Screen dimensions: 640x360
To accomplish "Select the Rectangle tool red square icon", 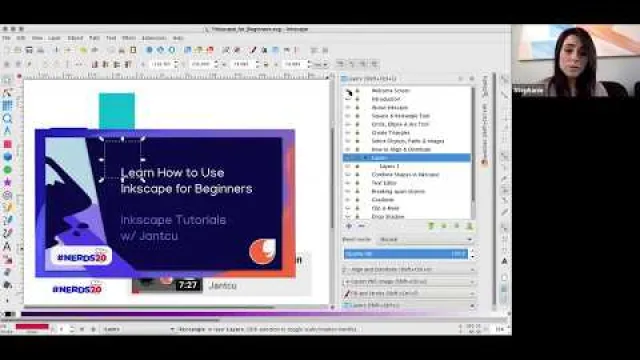I will pos(7,144).
